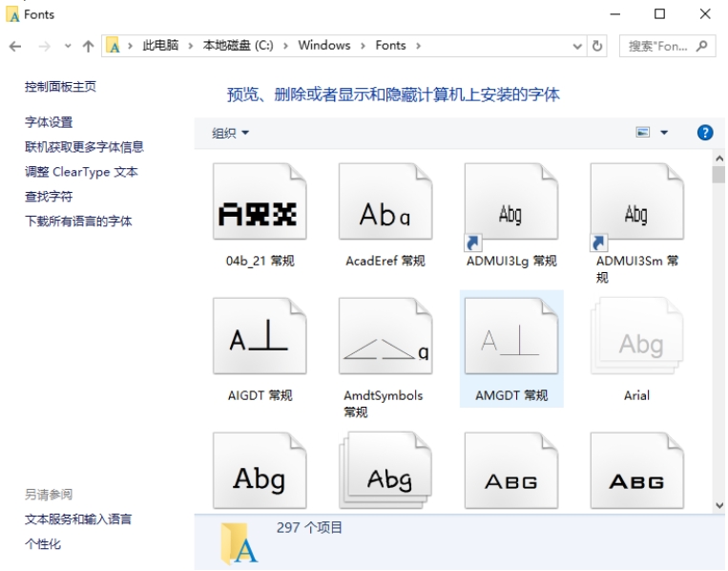Click the Arial font name label

(x=636, y=396)
